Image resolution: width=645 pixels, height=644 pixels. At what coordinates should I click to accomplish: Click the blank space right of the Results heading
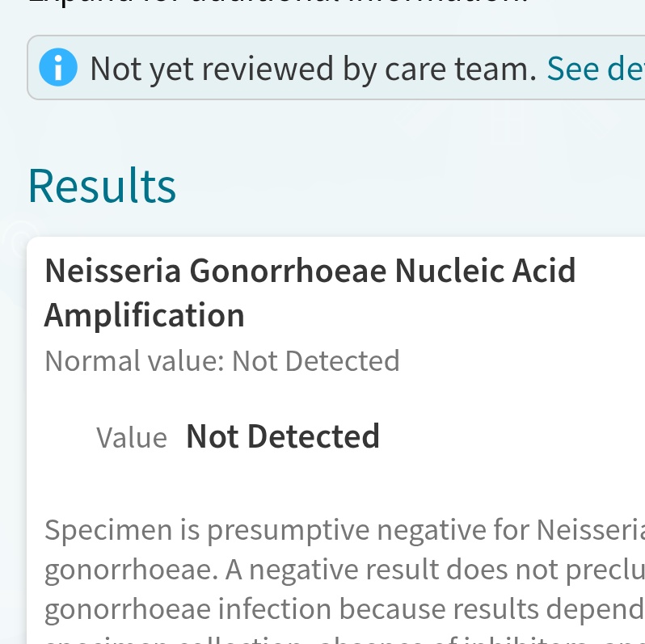tap(404, 186)
